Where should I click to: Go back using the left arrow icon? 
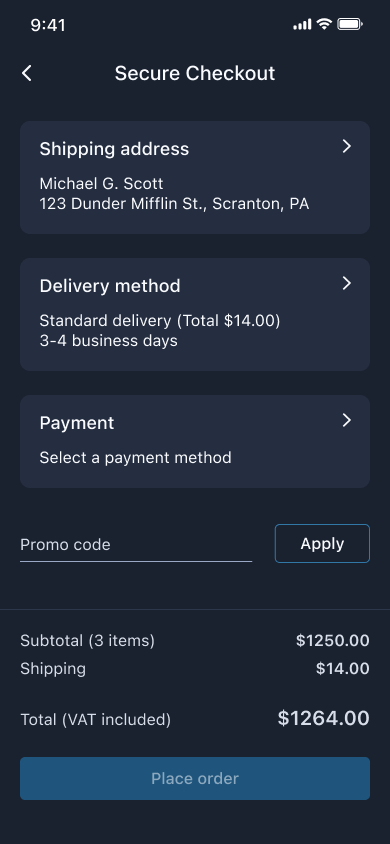click(x=27, y=73)
